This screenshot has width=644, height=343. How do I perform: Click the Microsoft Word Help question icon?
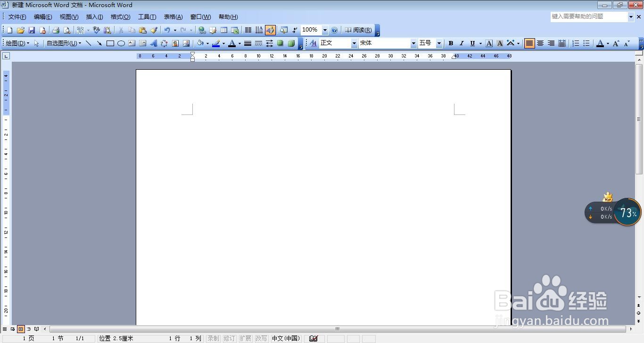tap(334, 30)
